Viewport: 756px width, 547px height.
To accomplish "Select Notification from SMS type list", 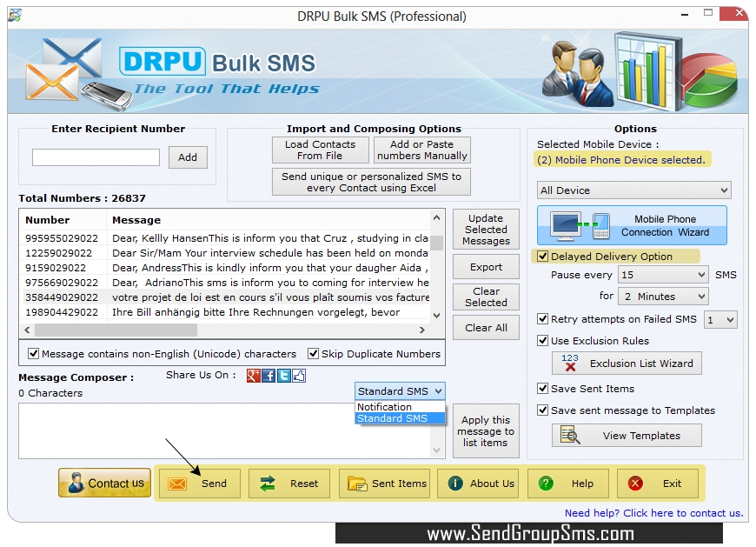I will coord(400,407).
